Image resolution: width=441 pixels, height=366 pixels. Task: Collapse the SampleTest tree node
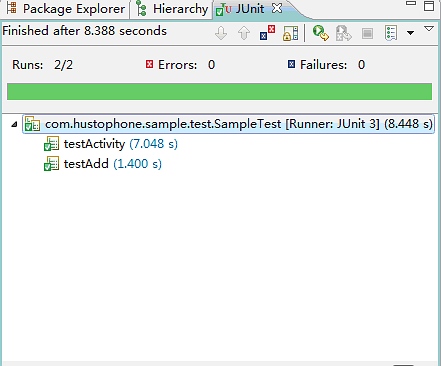click(x=14, y=124)
